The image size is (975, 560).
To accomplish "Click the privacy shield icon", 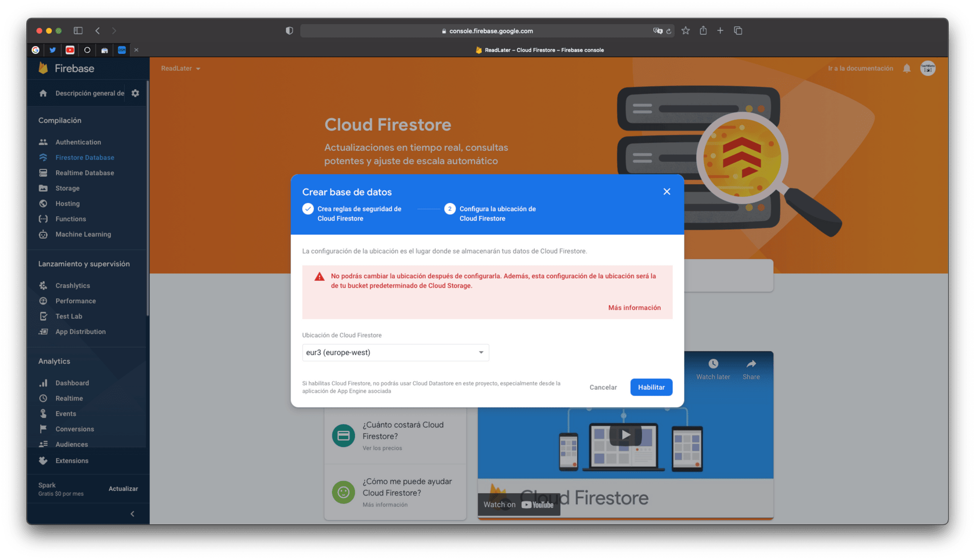I will pyautogui.click(x=290, y=31).
